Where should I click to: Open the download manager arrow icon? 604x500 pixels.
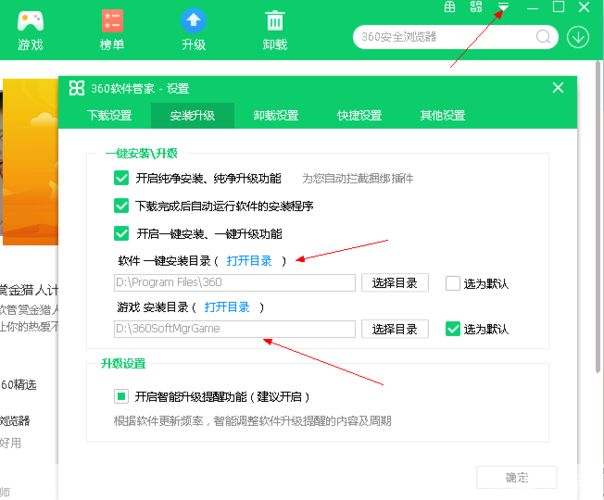pos(578,37)
